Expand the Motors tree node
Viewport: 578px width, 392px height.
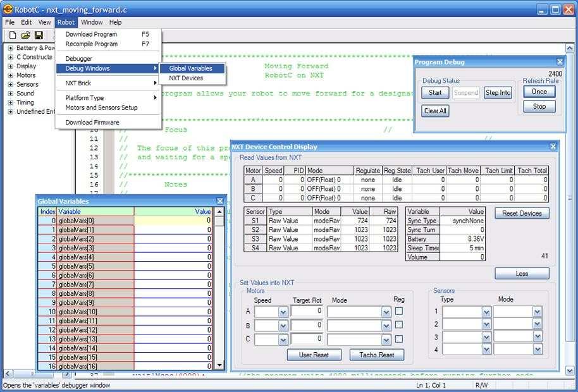[x=11, y=75]
